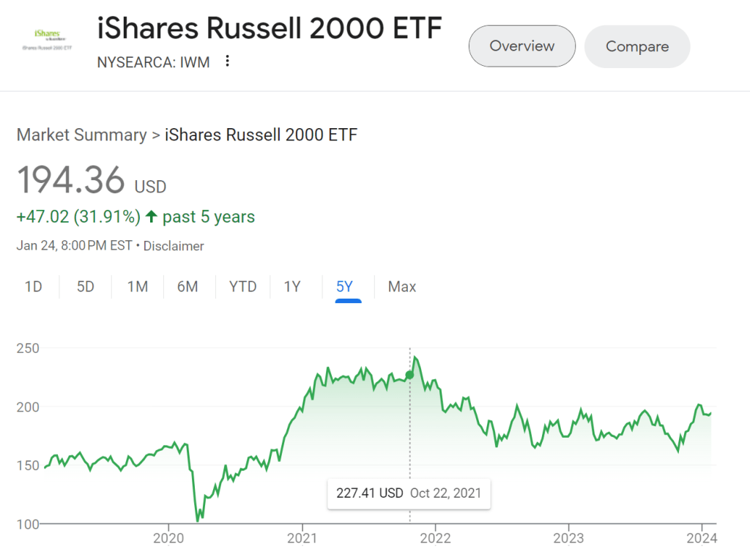This screenshot has width=750, height=560.
Task: Open the three-dot options menu next to IWM
Action: pyautogui.click(x=227, y=61)
